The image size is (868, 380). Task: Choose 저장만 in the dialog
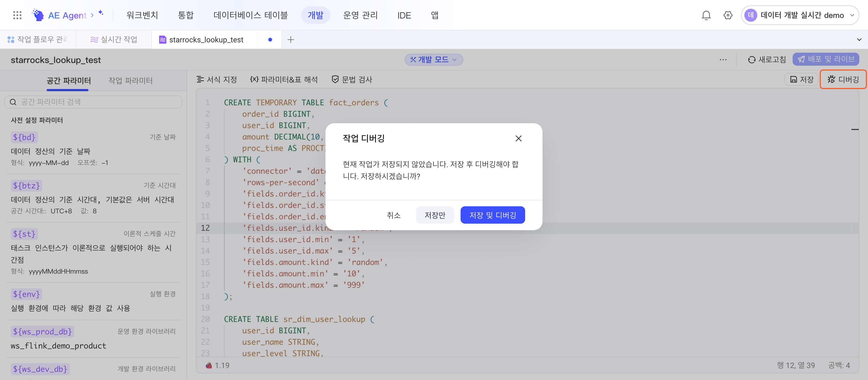[435, 215]
